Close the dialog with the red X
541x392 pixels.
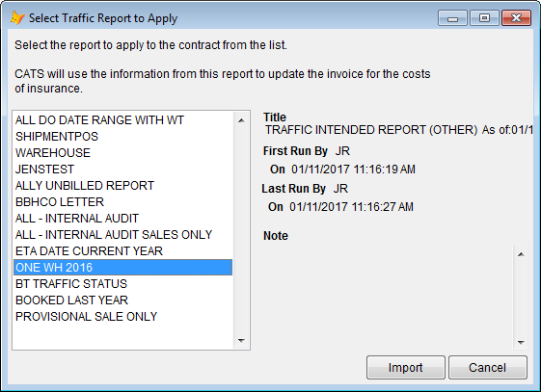(x=516, y=18)
